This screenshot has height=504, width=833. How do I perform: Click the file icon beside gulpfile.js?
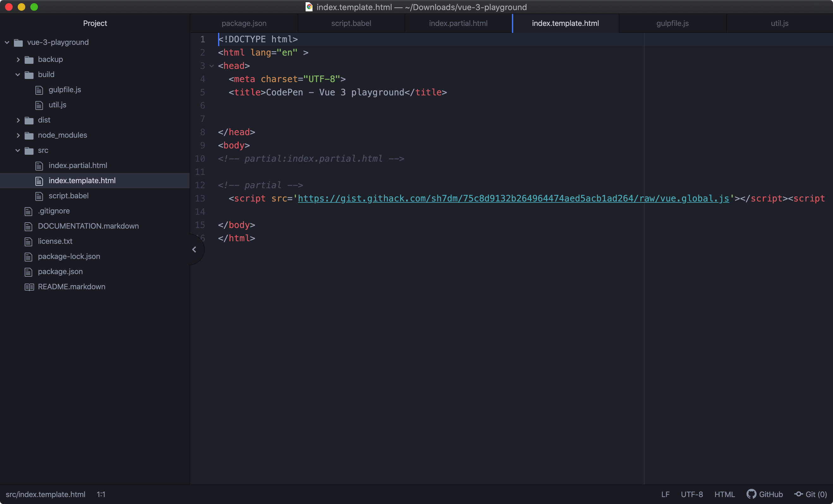(39, 90)
